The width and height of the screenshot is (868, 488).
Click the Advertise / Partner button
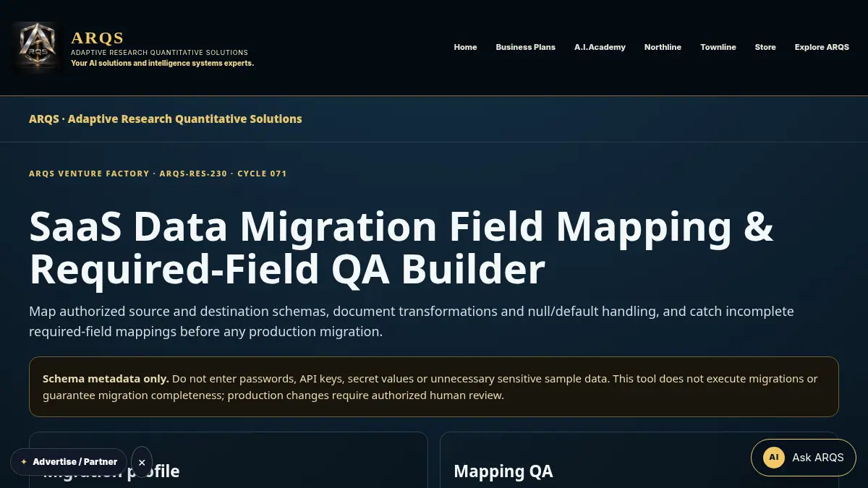pos(69,462)
